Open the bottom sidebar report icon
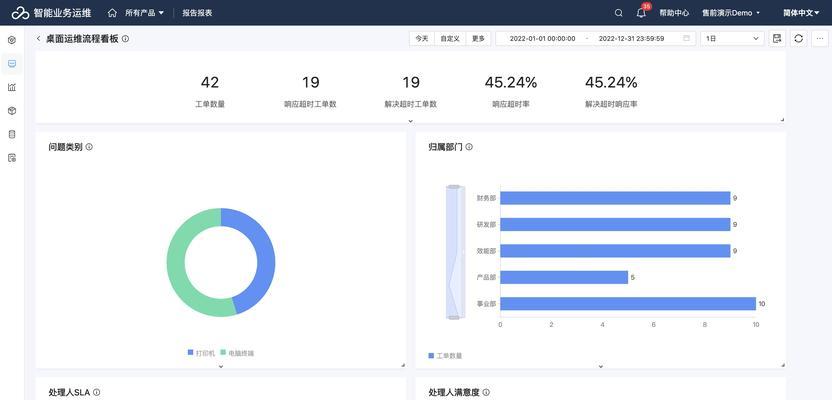The image size is (832, 400). click(x=12, y=158)
